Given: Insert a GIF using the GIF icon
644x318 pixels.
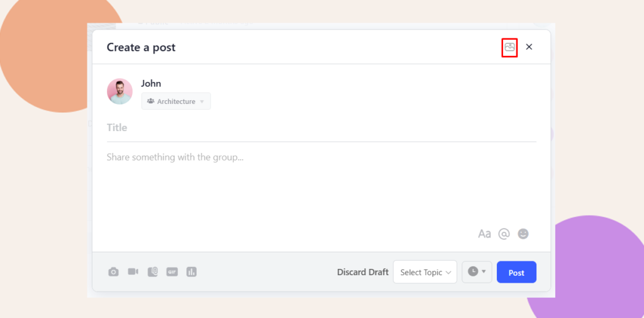Looking at the screenshot, I should [x=172, y=272].
